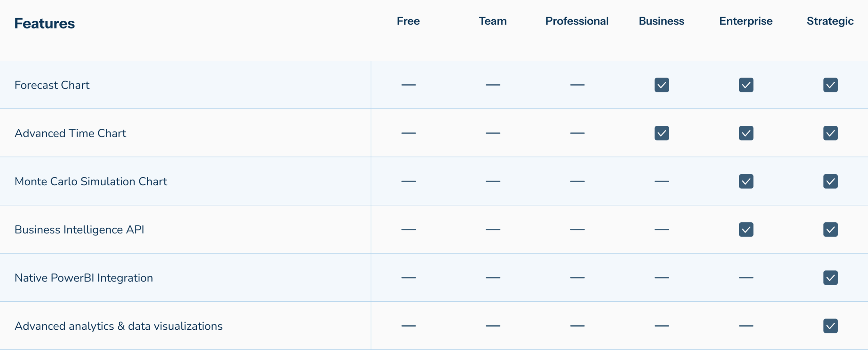
Task: Select the Enterprise plan column header
Action: [x=746, y=21]
